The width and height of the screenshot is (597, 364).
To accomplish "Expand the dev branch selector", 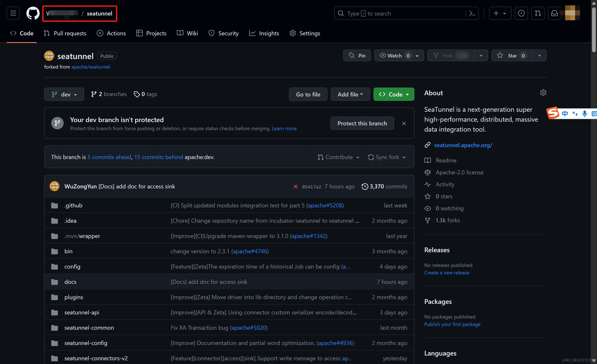I will [64, 94].
